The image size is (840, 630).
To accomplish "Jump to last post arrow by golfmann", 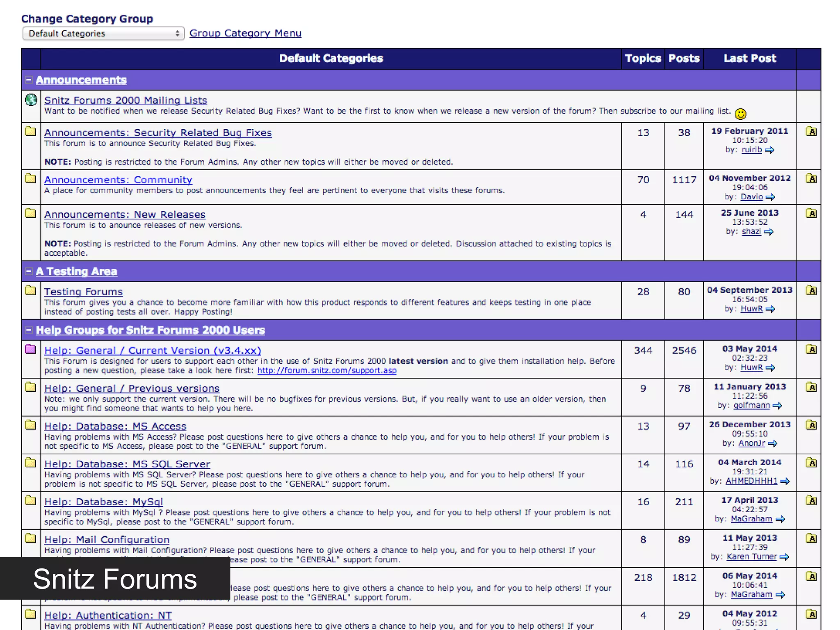I will click(777, 406).
